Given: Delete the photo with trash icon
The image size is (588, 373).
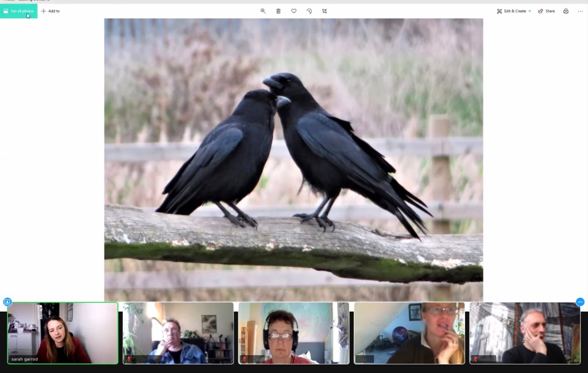Looking at the screenshot, I should pyautogui.click(x=278, y=11).
